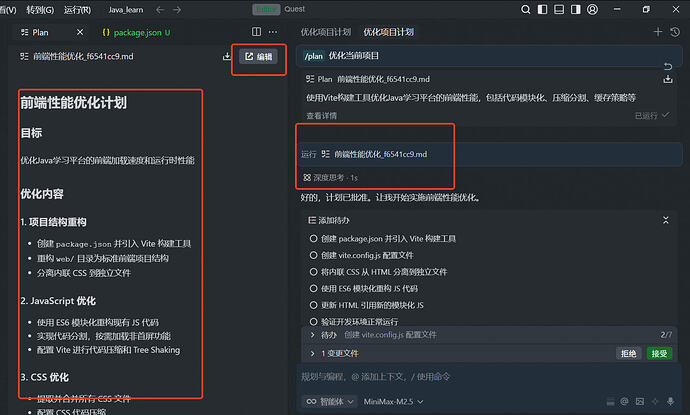Screen dimensions: 690x415
Task: Click the @ mention icon in chat input
Action: tap(624, 401)
